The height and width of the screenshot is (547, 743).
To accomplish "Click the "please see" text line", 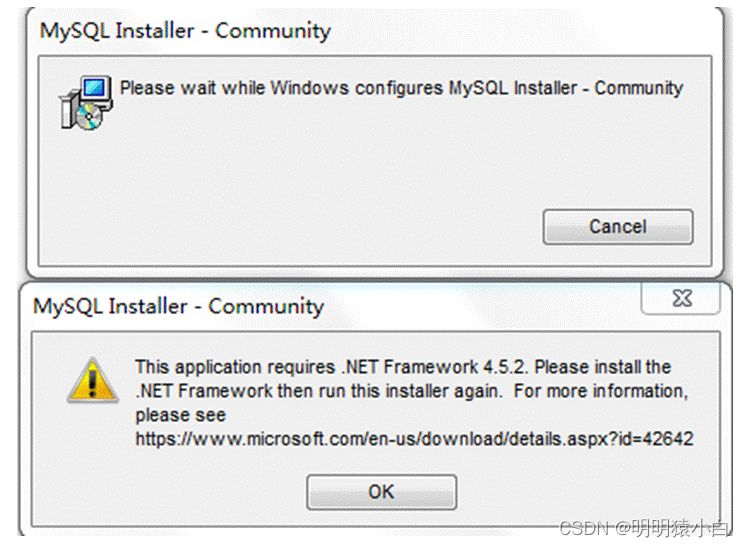I will click(x=180, y=415).
